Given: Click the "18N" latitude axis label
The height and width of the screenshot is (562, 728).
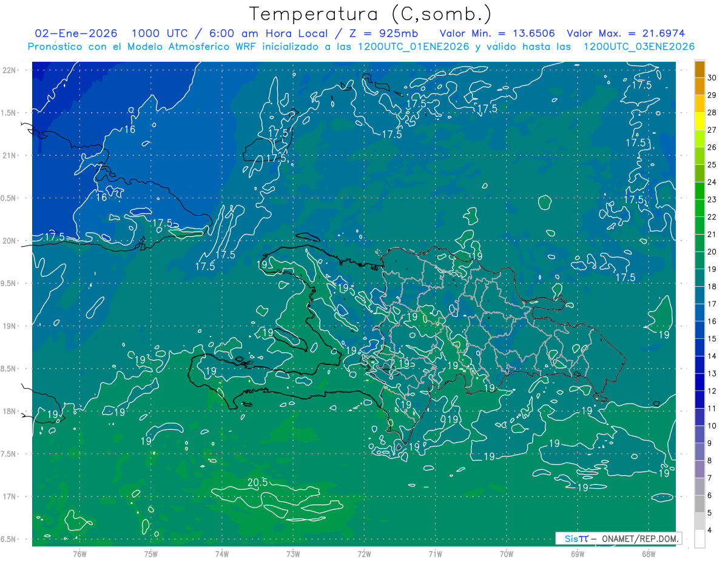Looking at the screenshot, I should [9, 411].
